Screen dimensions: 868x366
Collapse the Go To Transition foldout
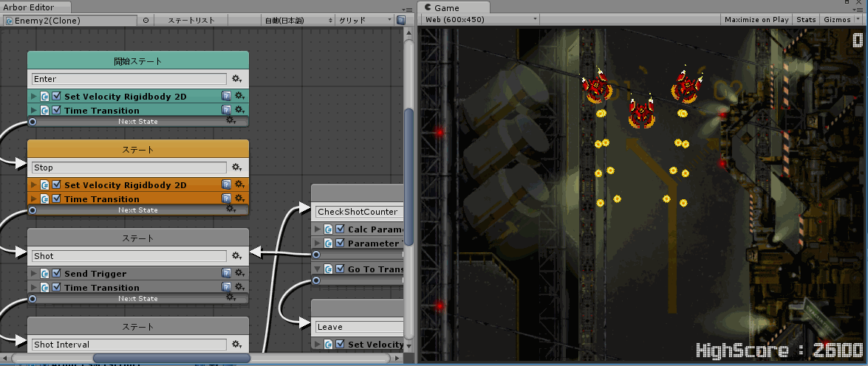point(318,269)
